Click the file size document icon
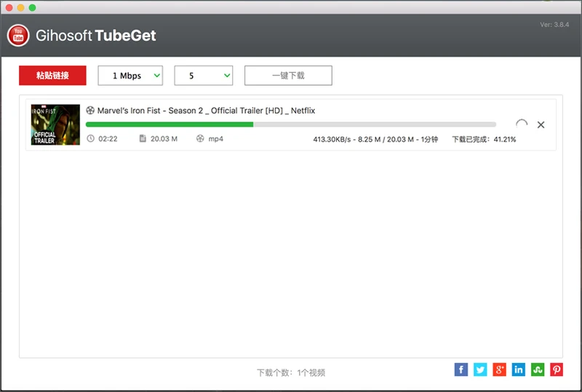The width and height of the screenshot is (582, 392). 143,138
